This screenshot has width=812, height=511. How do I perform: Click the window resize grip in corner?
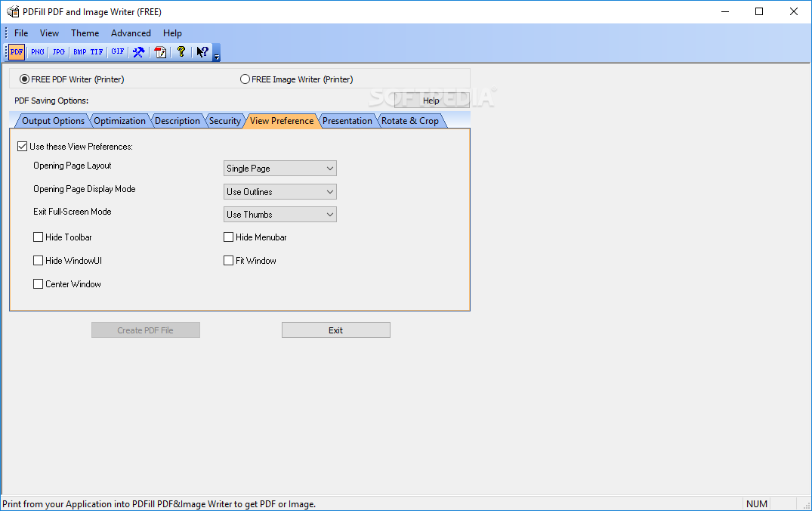click(x=806, y=505)
